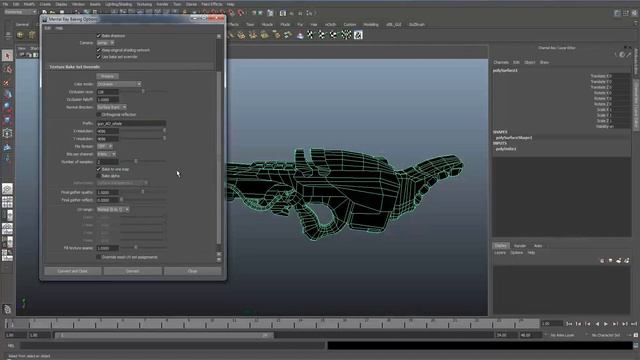
Task: Open Edit menu in baking options dialog
Action: point(48,28)
